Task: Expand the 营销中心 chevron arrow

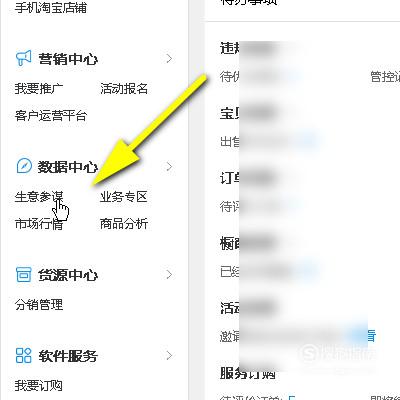Action: click(169, 59)
